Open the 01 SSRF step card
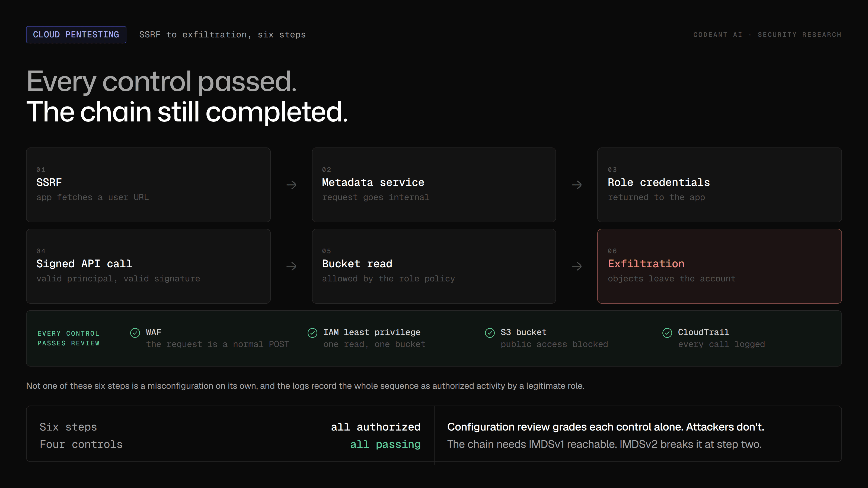Screen dimensions: 868x488 [x=148, y=185]
